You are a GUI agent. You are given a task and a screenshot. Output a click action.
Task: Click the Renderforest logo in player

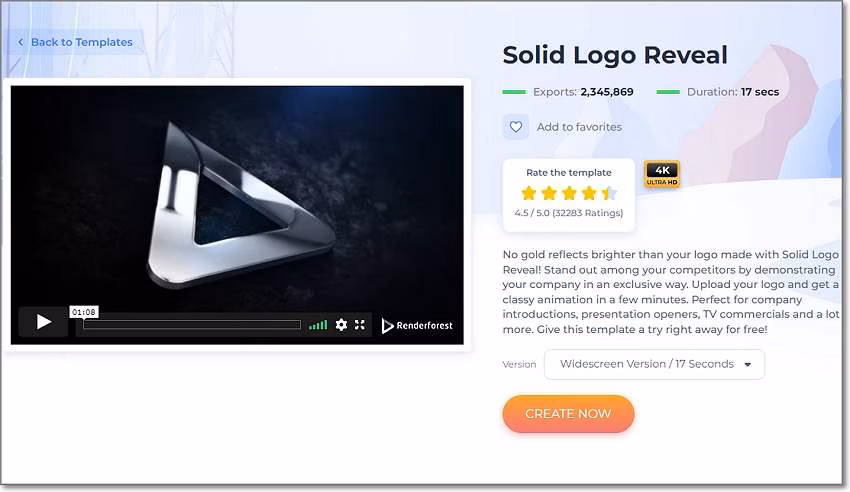click(x=417, y=325)
